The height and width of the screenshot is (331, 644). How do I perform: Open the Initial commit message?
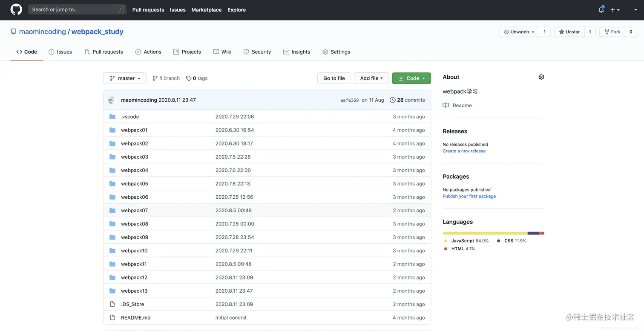tap(231, 317)
